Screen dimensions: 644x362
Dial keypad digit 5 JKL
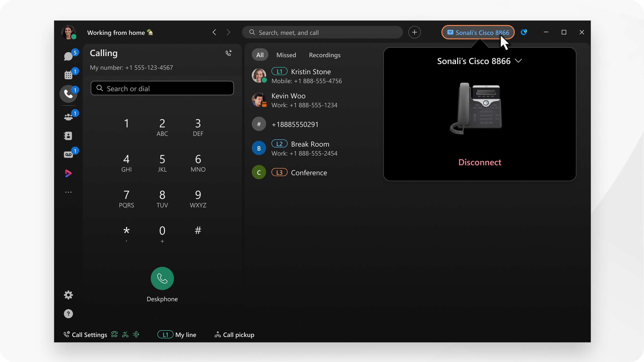tap(162, 163)
